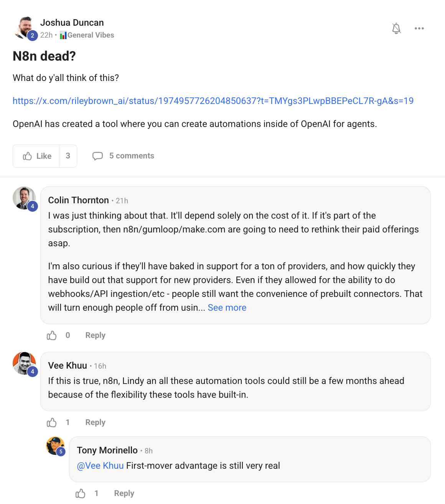Open the three-dot post options menu
Viewport: 445px width, 504px height.
[419, 28]
